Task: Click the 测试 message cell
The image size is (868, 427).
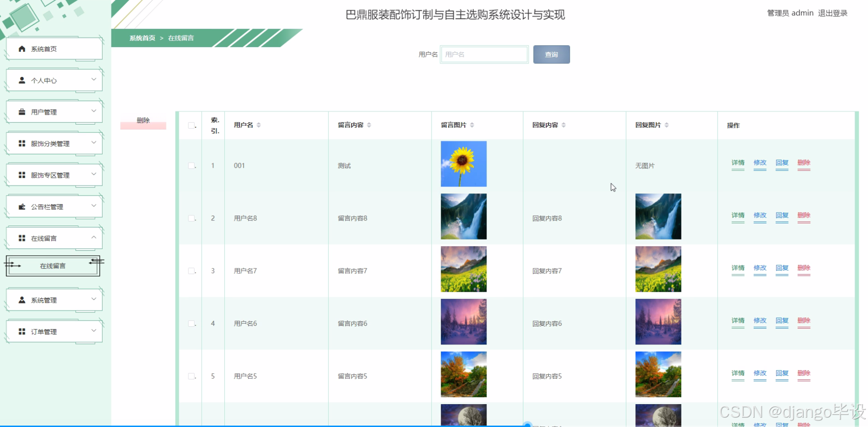Action: pyautogui.click(x=344, y=166)
